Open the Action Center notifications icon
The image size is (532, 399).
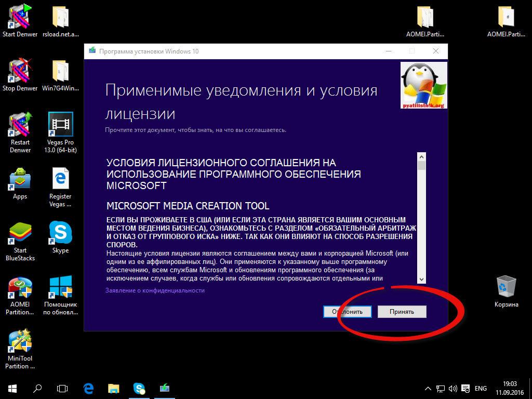pyautogui.click(x=466, y=389)
